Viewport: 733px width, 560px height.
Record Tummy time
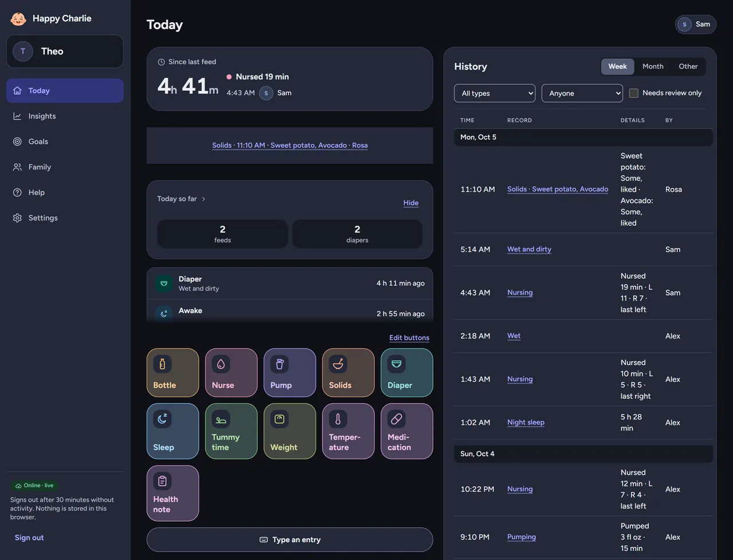tap(231, 431)
